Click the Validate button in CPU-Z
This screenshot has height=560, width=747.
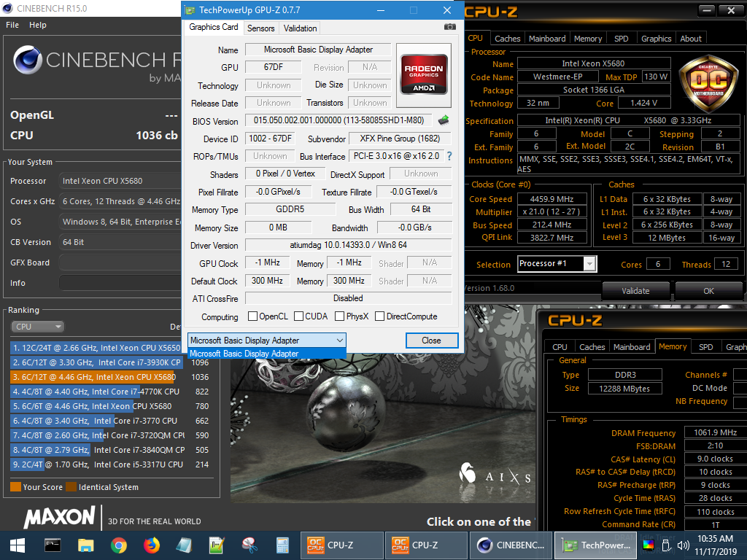click(635, 290)
